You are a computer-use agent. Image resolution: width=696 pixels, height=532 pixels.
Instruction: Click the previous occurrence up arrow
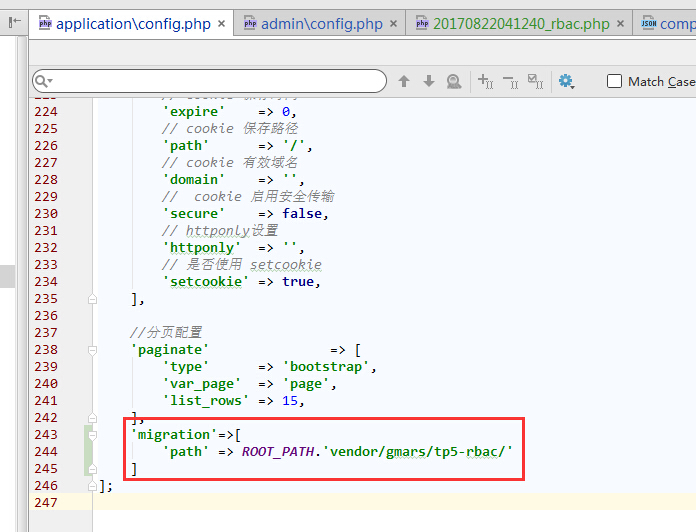tap(404, 82)
